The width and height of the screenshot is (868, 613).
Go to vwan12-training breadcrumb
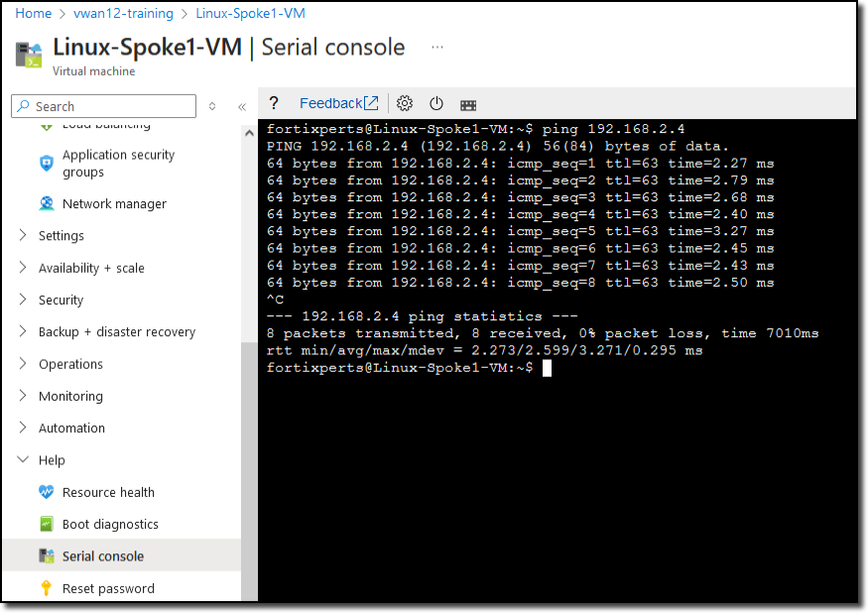tap(123, 13)
